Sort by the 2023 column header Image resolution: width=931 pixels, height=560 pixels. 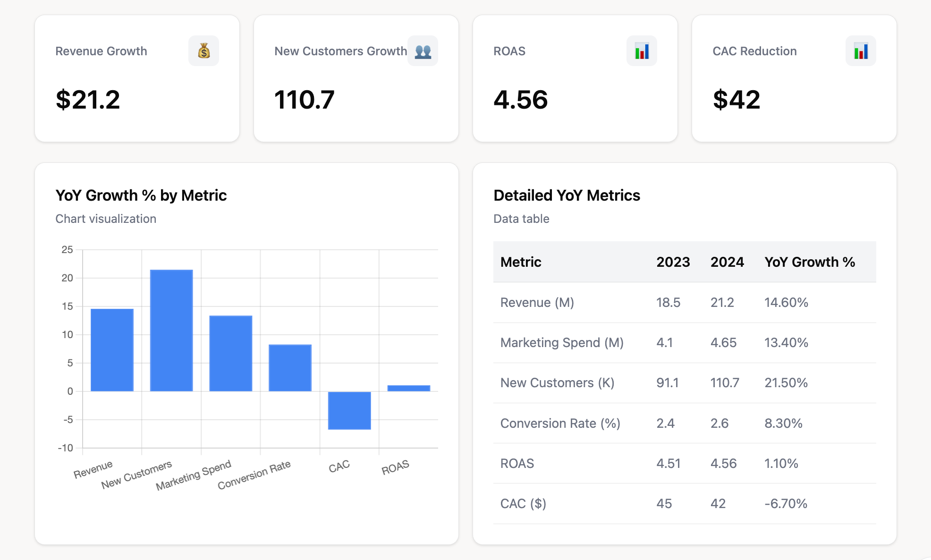(673, 262)
